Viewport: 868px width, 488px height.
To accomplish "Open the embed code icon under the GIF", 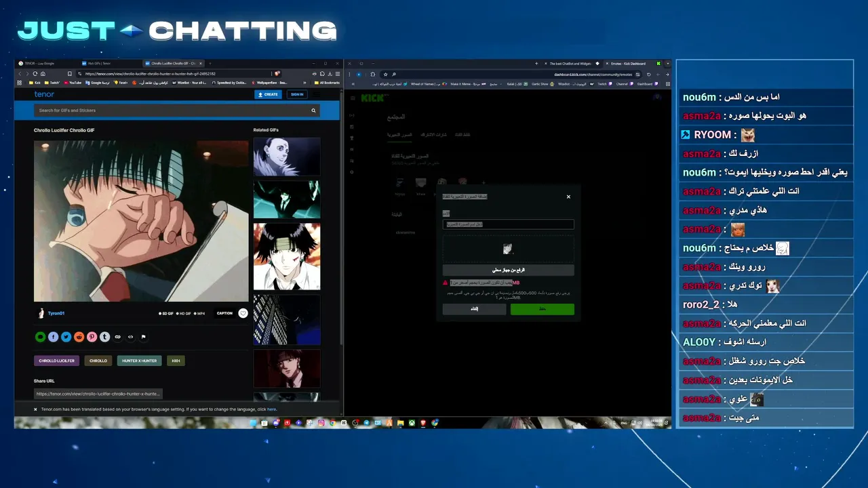I will click(x=130, y=337).
